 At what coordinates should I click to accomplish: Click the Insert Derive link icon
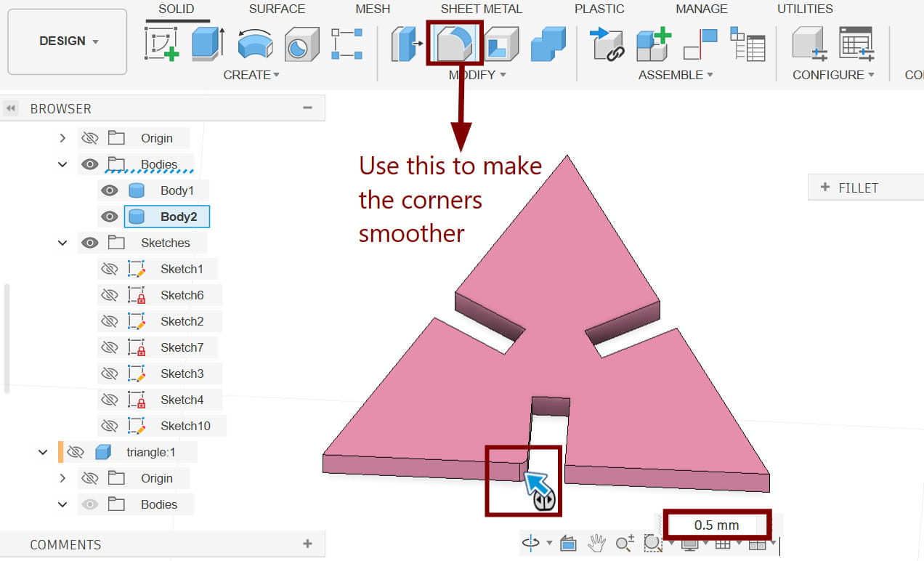coord(607,44)
